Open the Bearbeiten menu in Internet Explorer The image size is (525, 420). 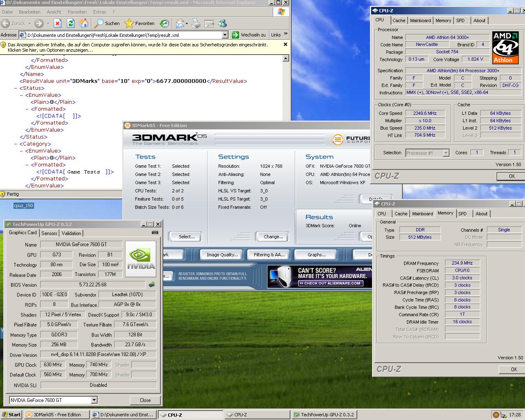click(x=30, y=12)
